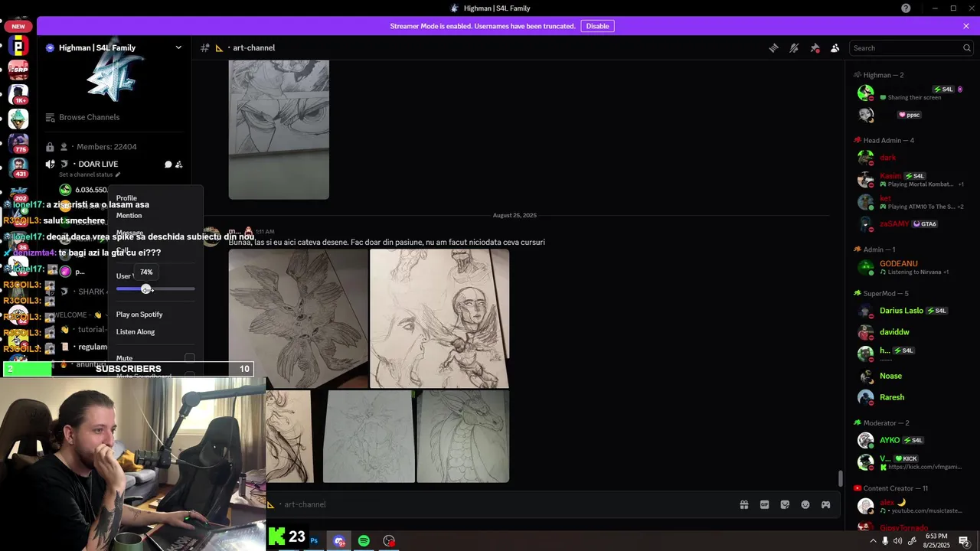Open Windows notification center icon

(x=964, y=541)
